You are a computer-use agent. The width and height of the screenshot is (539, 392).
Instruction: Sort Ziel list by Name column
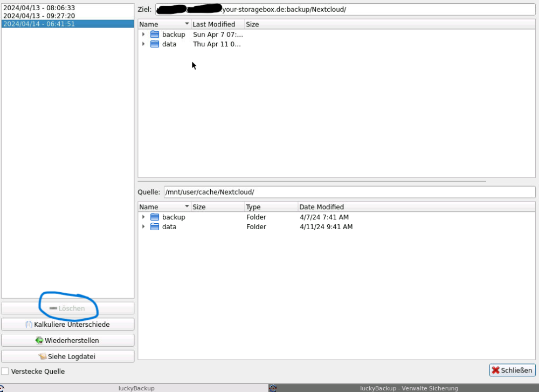click(x=164, y=24)
